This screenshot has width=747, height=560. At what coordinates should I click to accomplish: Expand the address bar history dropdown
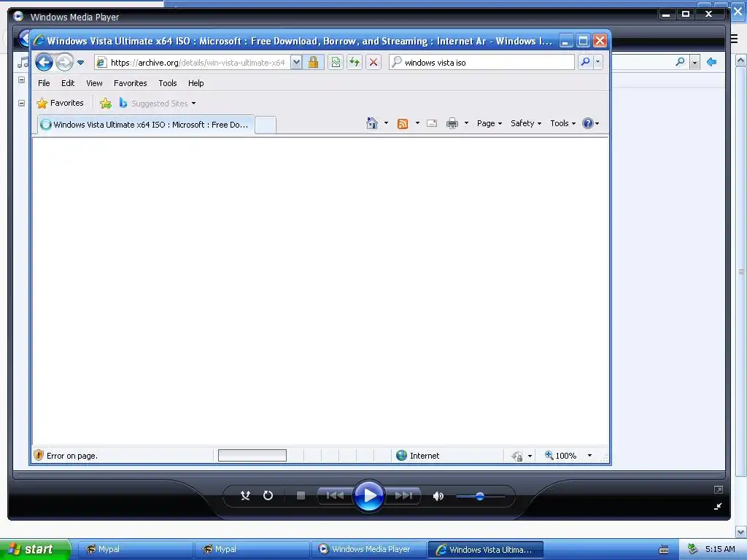pyautogui.click(x=296, y=63)
